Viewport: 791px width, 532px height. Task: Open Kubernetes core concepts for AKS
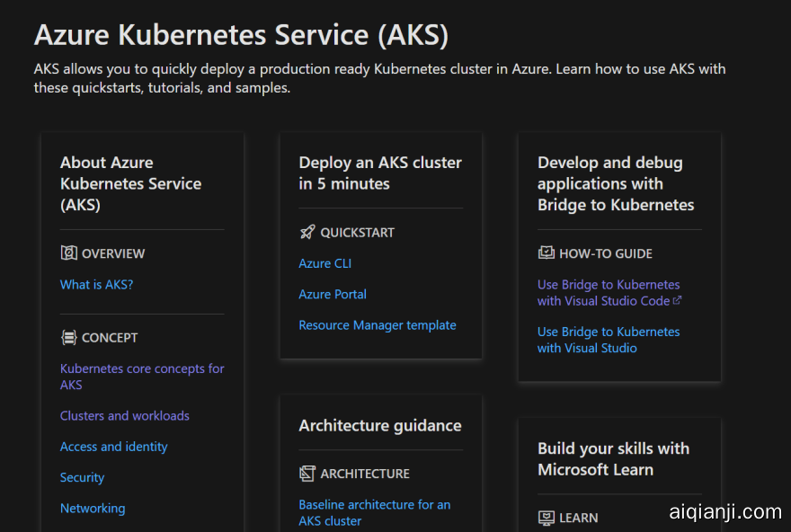[142, 377]
